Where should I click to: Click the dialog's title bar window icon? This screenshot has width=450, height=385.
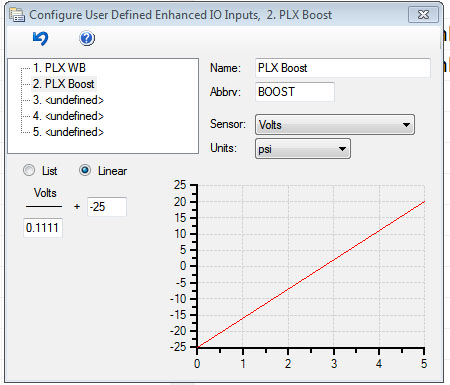tap(17, 15)
